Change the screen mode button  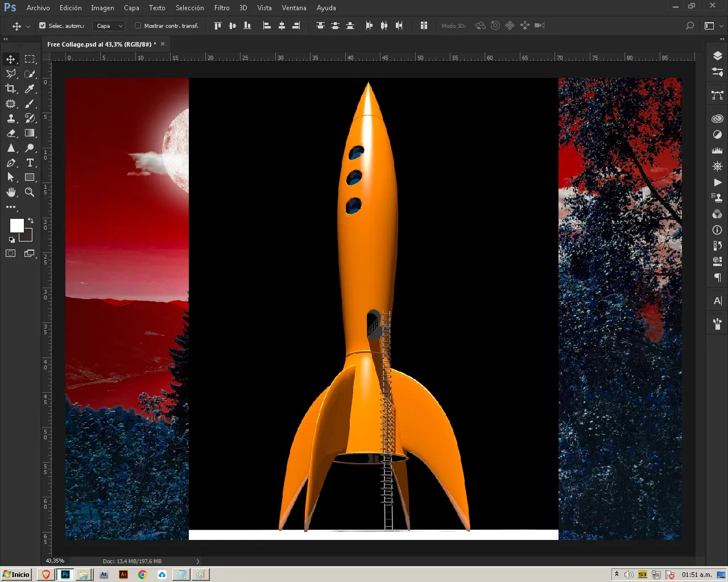coord(30,253)
